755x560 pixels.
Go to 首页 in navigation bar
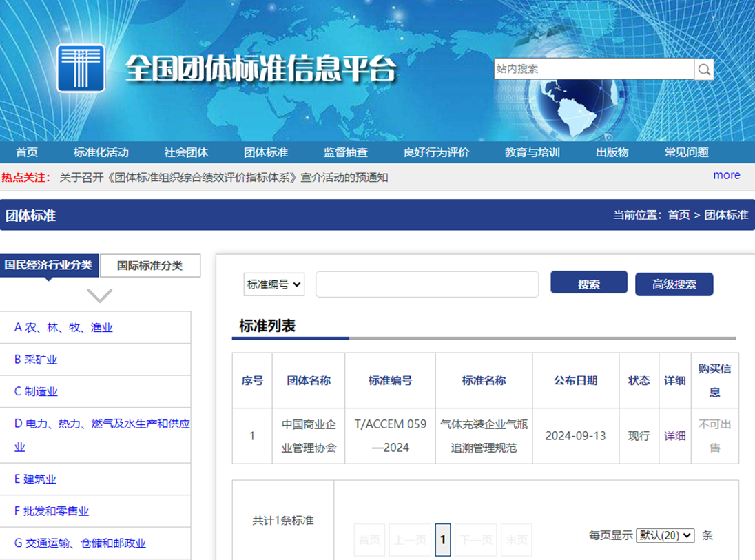[x=27, y=152]
